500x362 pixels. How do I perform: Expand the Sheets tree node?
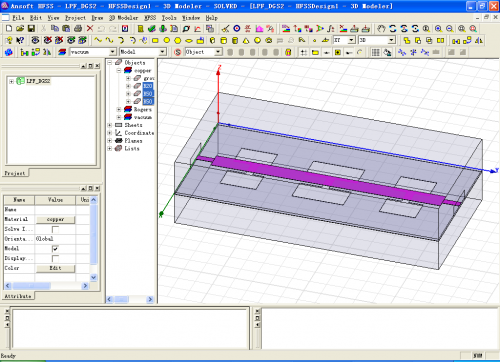(110, 125)
